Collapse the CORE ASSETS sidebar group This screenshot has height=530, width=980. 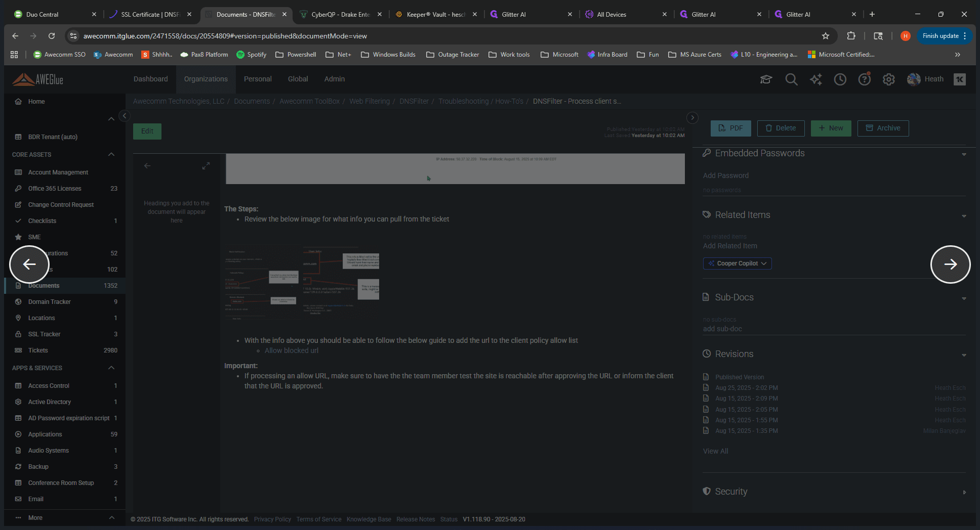pos(111,154)
